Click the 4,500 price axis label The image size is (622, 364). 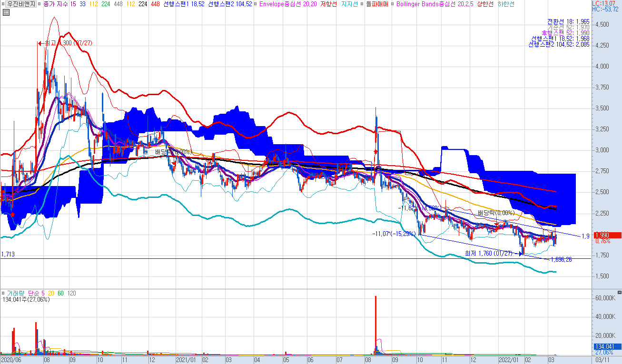(603, 24)
